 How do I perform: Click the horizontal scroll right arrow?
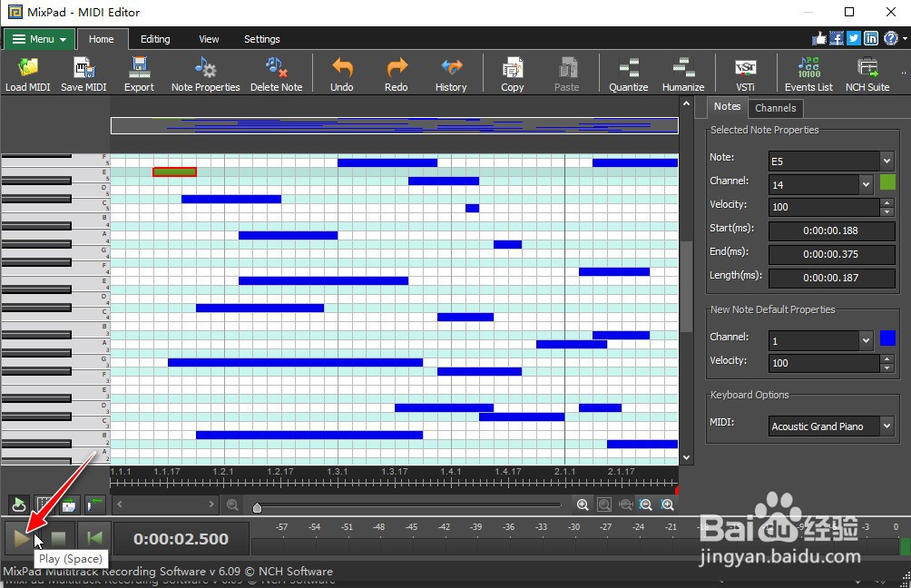(x=211, y=505)
